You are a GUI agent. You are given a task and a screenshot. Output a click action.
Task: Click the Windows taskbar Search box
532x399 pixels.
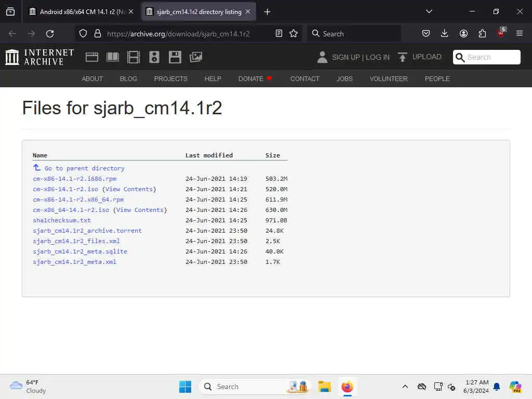click(255, 387)
